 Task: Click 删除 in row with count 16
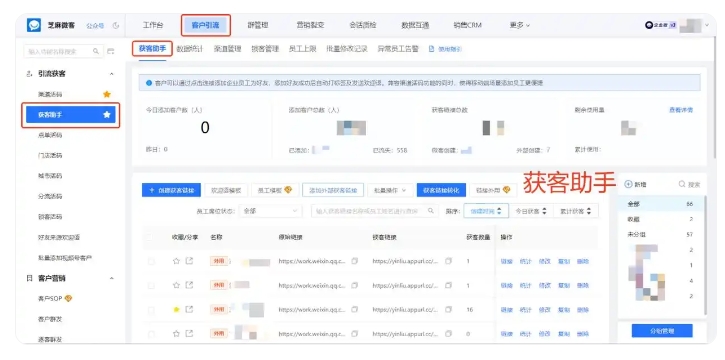583,310
